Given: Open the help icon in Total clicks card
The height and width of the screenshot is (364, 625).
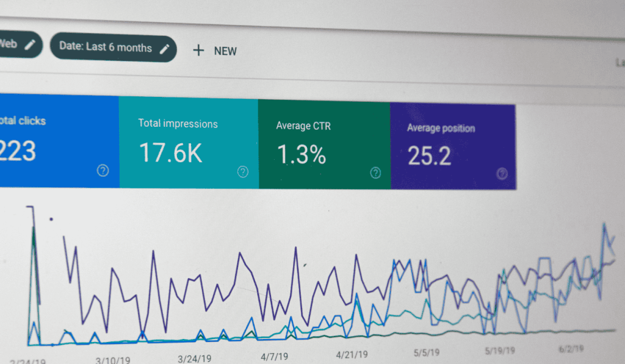Looking at the screenshot, I should pyautogui.click(x=103, y=171).
